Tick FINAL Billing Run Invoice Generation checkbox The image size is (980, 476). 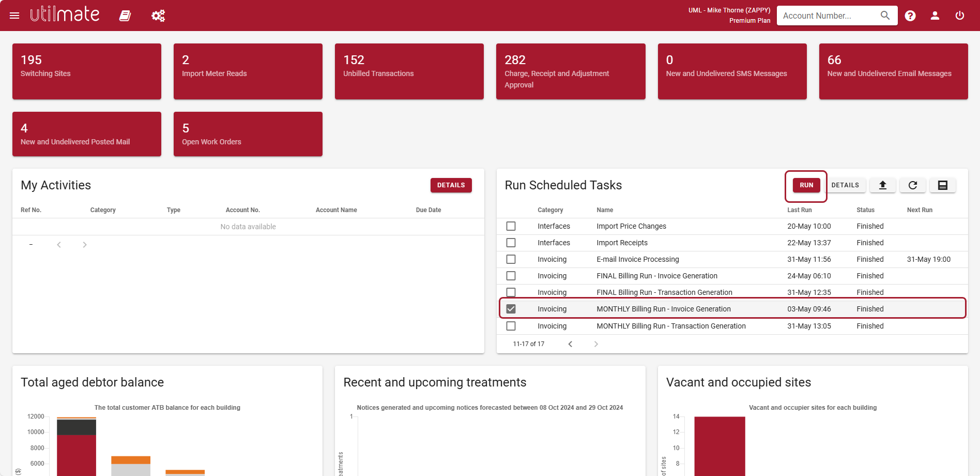(511, 276)
